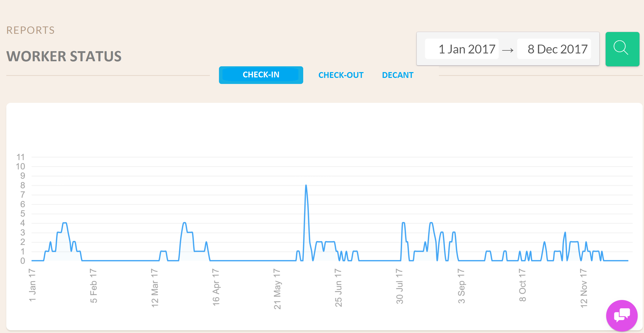Viewport: 644px width, 333px height.
Task: Click the 1 Jan 17 axis label
Action: coord(33,285)
